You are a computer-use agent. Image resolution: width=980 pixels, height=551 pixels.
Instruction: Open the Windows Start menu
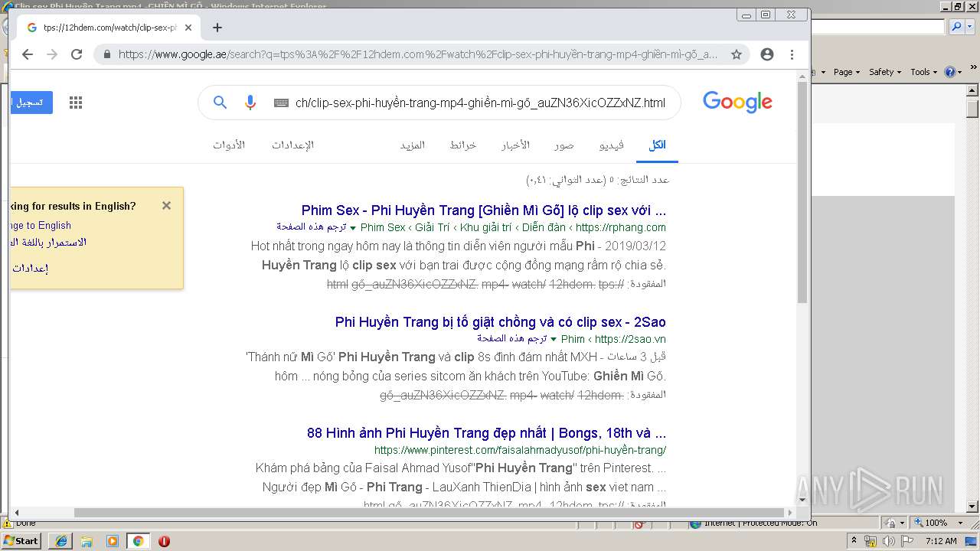click(x=21, y=541)
